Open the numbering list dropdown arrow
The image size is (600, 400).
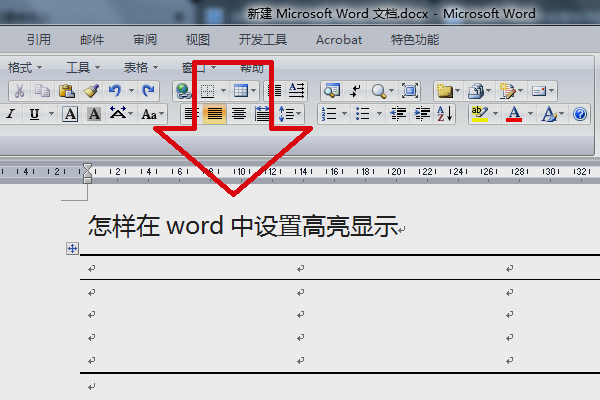point(344,114)
